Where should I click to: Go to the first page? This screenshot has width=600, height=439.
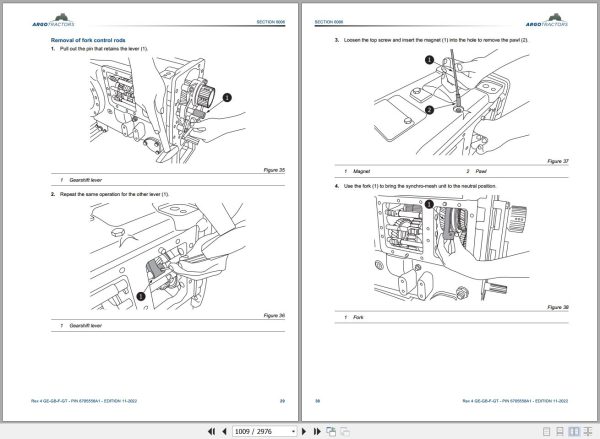211,431
